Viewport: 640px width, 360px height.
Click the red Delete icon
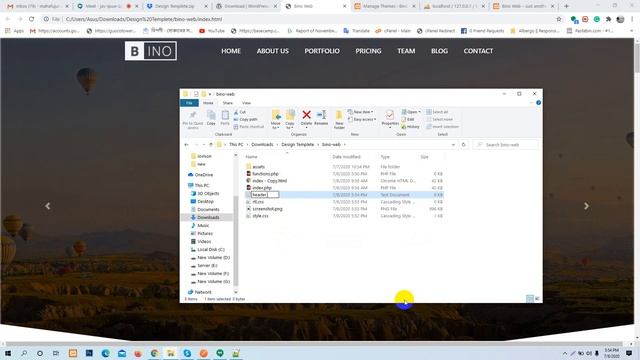306,115
